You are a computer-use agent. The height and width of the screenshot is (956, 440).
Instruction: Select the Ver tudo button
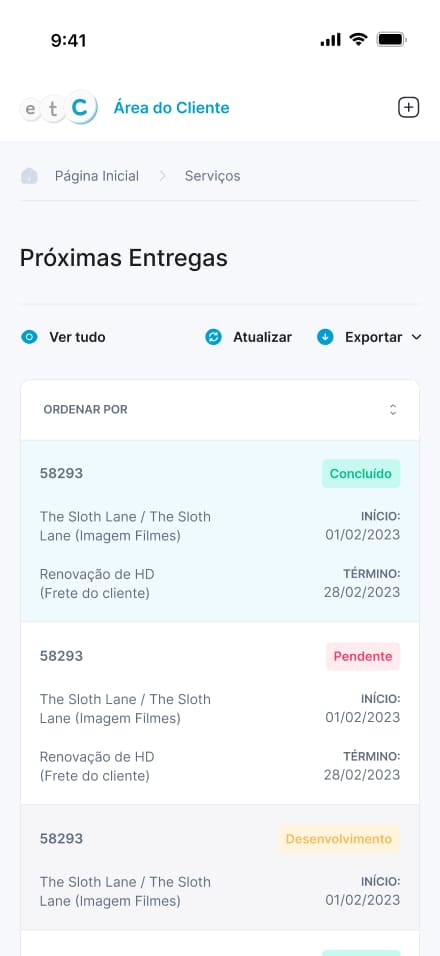coord(63,337)
